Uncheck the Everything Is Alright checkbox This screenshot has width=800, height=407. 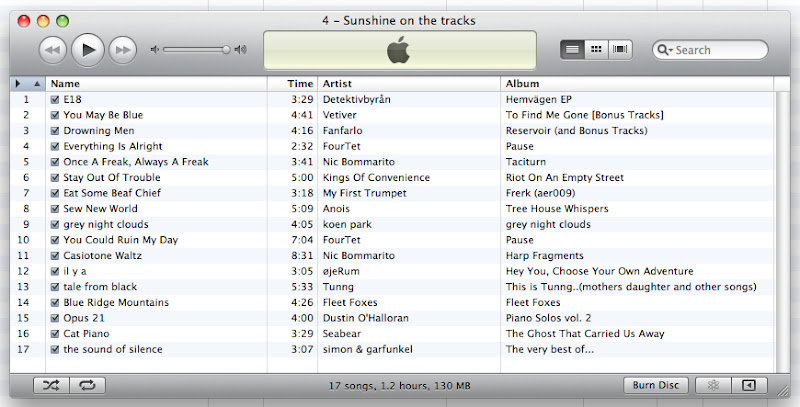click(x=55, y=146)
